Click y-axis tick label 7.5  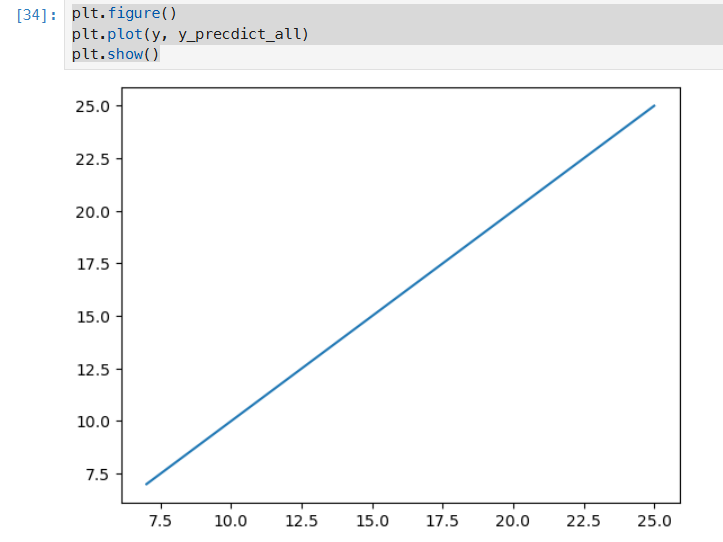(98, 475)
